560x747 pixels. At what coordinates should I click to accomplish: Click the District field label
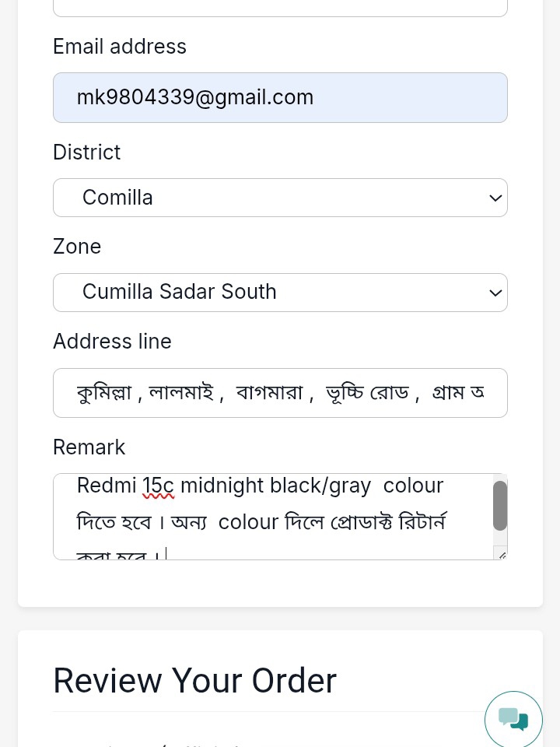click(86, 153)
